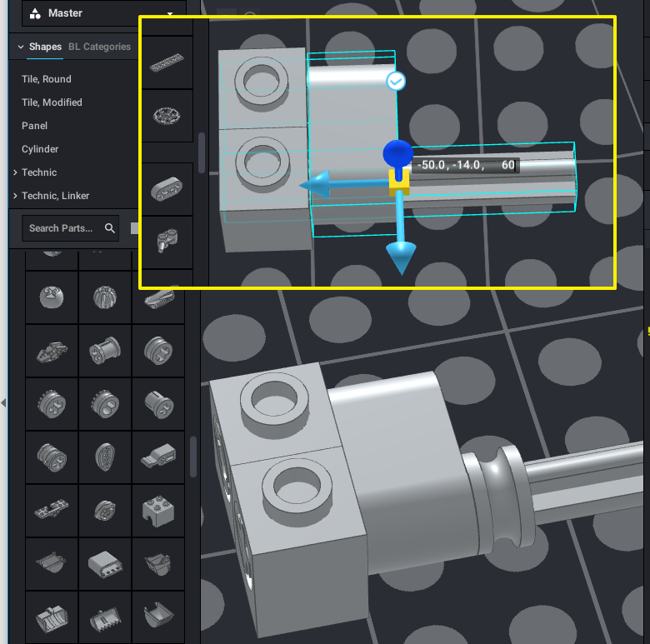This screenshot has width=650, height=644.
Task: Select the 'Tile, Modified' category
Action: [52, 102]
